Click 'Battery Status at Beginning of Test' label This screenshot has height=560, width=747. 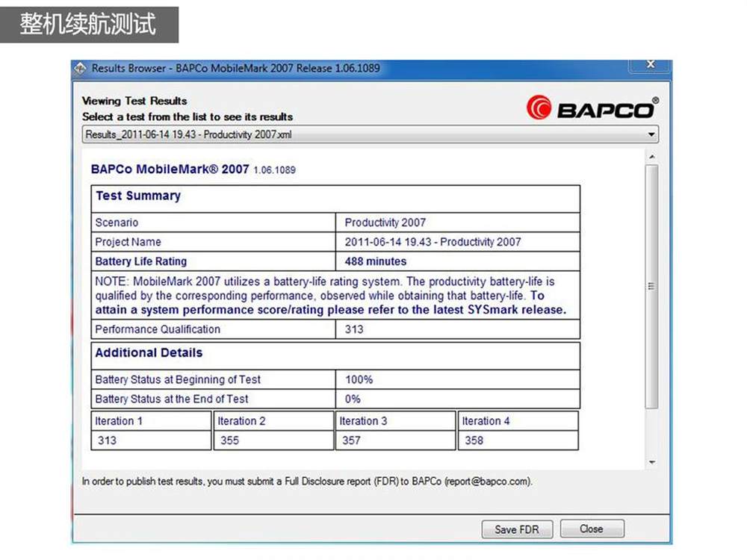[178, 379]
